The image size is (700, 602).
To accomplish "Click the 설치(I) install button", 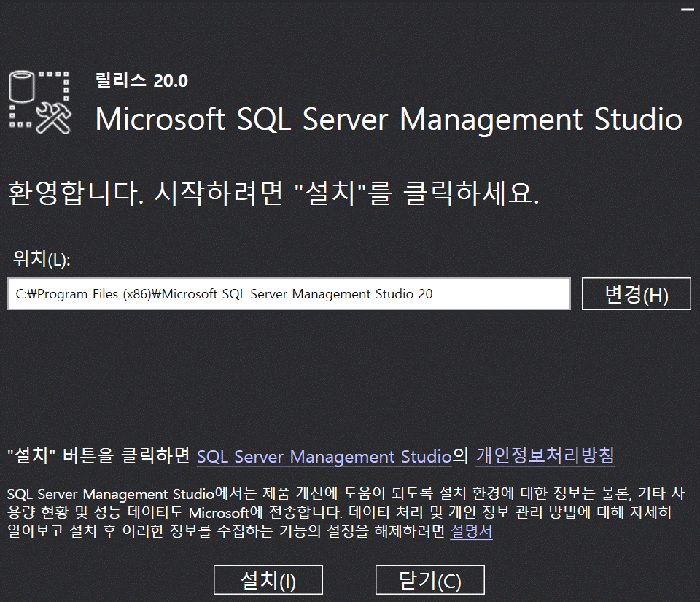I will coord(268,579).
